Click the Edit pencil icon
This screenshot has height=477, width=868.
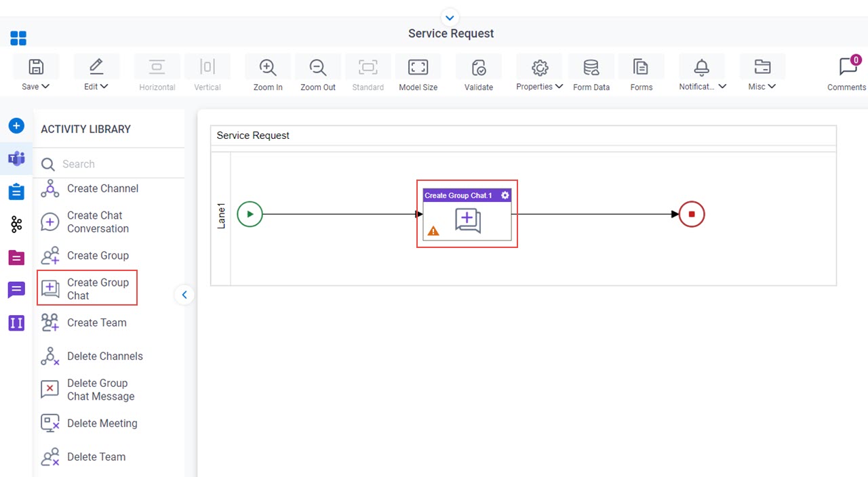point(96,66)
